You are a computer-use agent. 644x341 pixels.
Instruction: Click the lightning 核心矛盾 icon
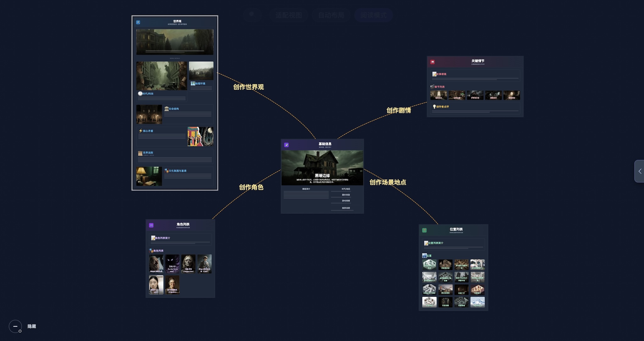pos(140,131)
